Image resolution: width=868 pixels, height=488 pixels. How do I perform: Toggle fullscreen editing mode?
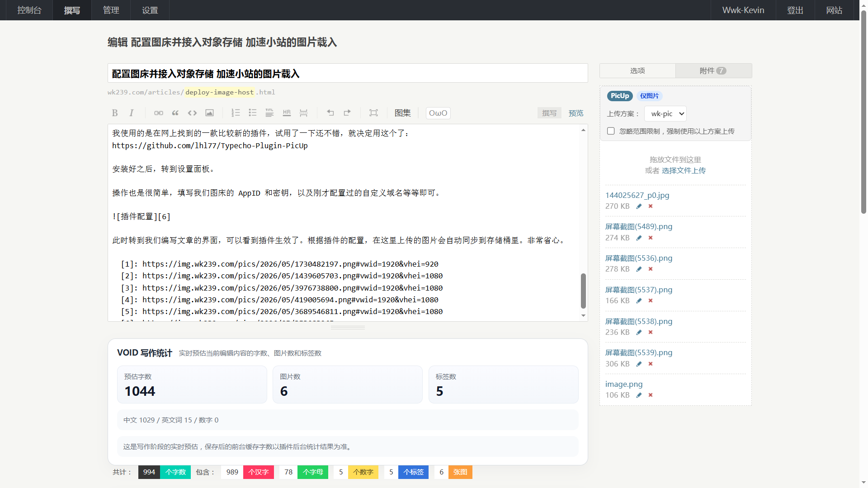[x=373, y=113]
